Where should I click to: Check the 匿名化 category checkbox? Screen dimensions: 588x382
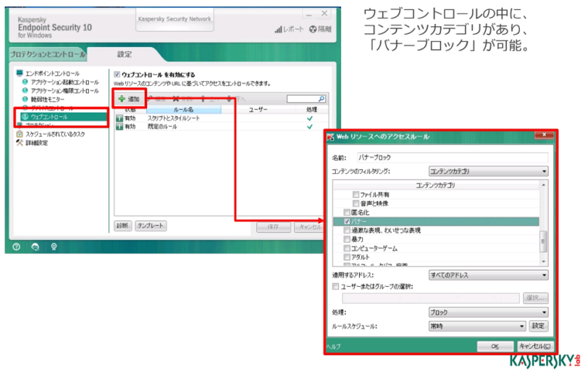[347, 212]
